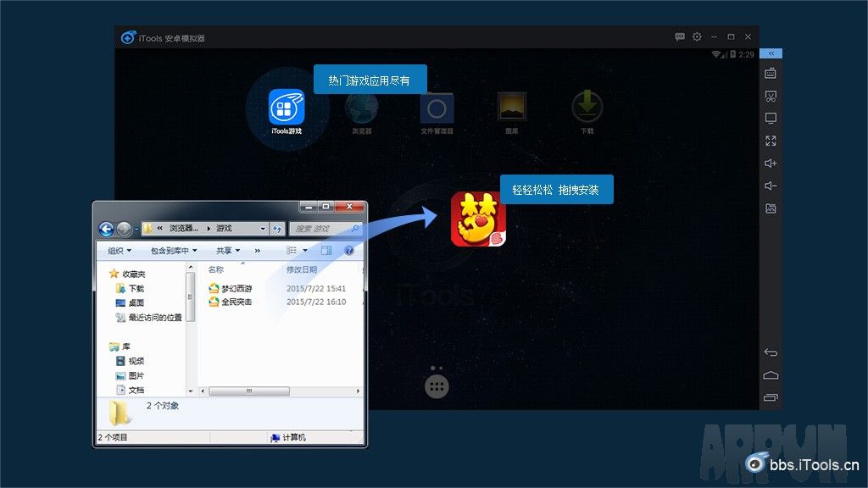The height and width of the screenshot is (488, 868).
Task: Open the 包含到库中 dropdown menu
Action: pyautogui.click(x=174, y=251)
